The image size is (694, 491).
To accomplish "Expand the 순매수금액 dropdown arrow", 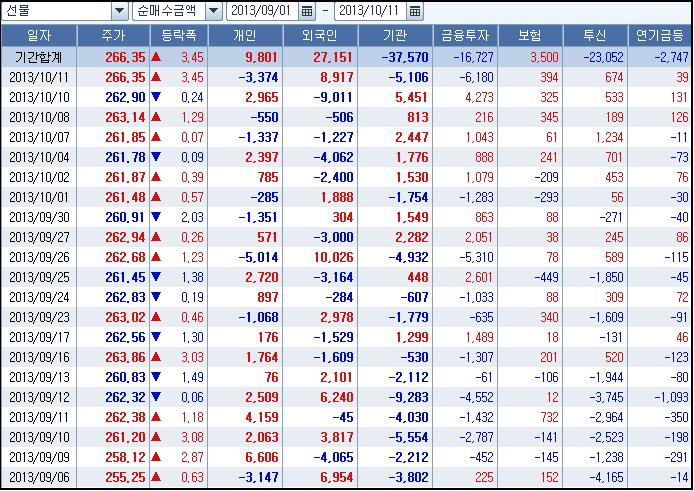I will 214,11.
